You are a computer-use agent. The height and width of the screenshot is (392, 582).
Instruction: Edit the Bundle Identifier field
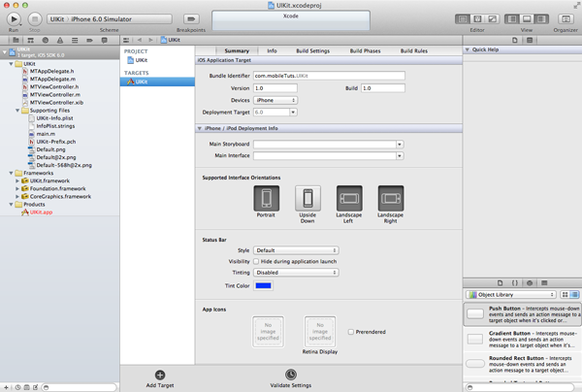(329, 76)
